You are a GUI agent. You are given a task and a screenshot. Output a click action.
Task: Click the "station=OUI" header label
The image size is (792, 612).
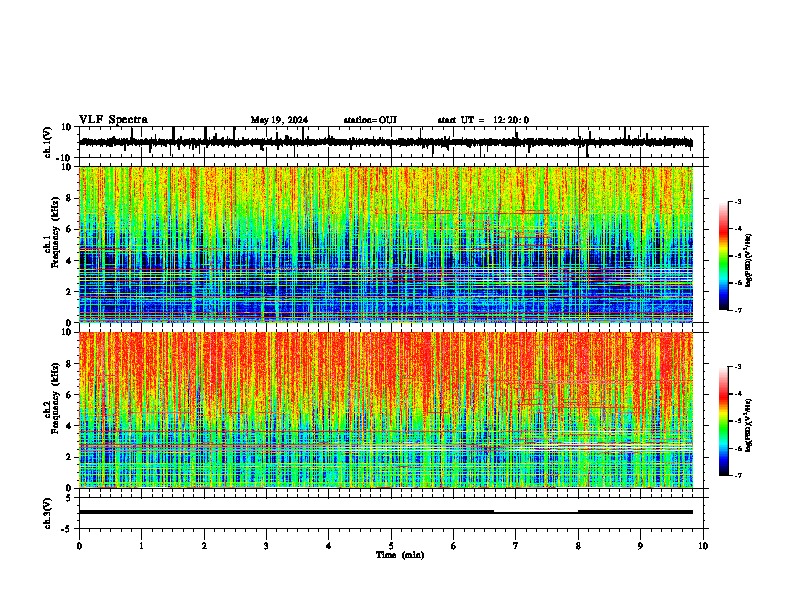click(x=370, y=120)
